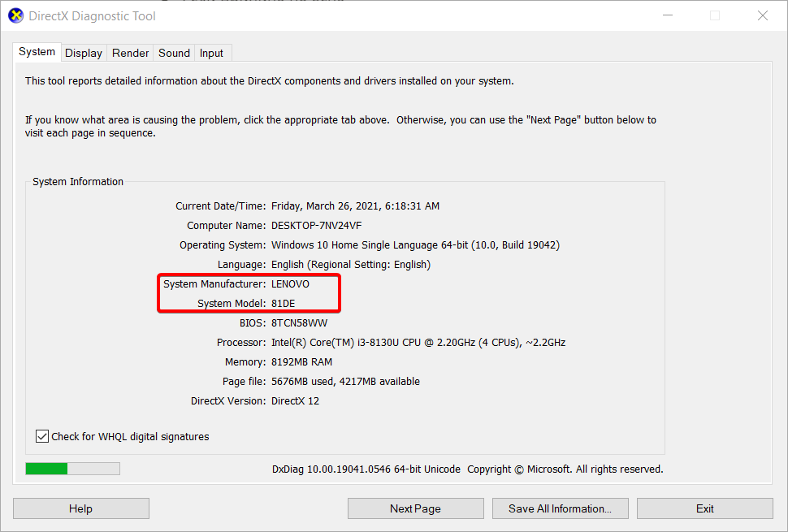Click BIOS value 8TCN58WW
The height and width of the screenshot is (532, 788).
point(300,323)
